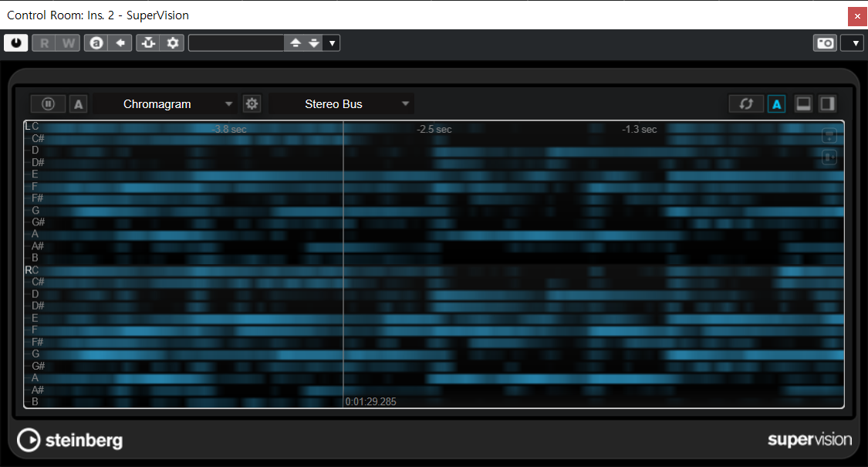Open the functions menu dropdown at top right
868x467 pixels.
pyautogui.click(x=852, y=43)
